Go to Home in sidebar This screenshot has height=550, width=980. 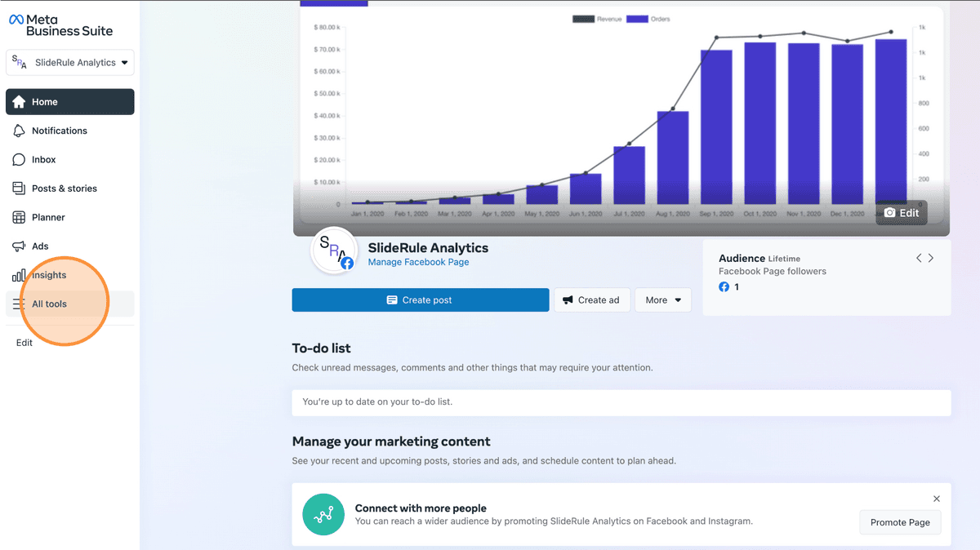coord(70,102)
